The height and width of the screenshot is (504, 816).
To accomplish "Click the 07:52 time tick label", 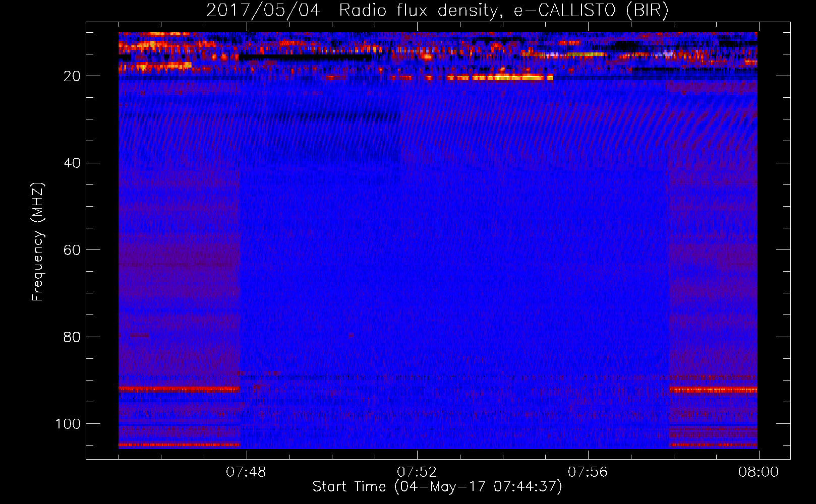I will pos(417,472).
